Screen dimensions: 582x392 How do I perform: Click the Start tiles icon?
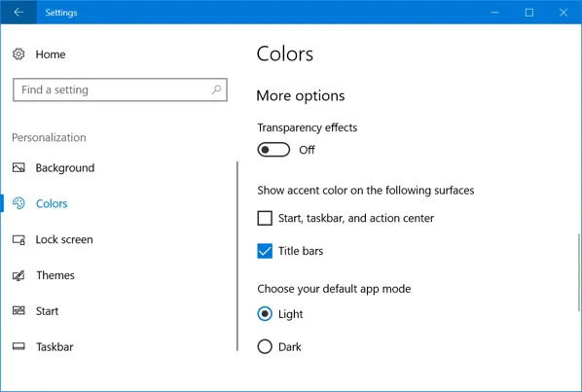(x=18, y=310)
